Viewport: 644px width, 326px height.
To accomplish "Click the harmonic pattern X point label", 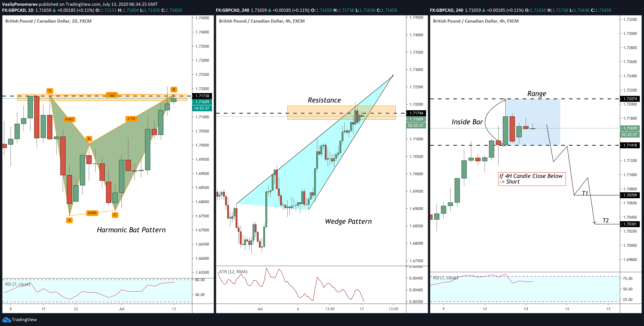I will [50, 91].
